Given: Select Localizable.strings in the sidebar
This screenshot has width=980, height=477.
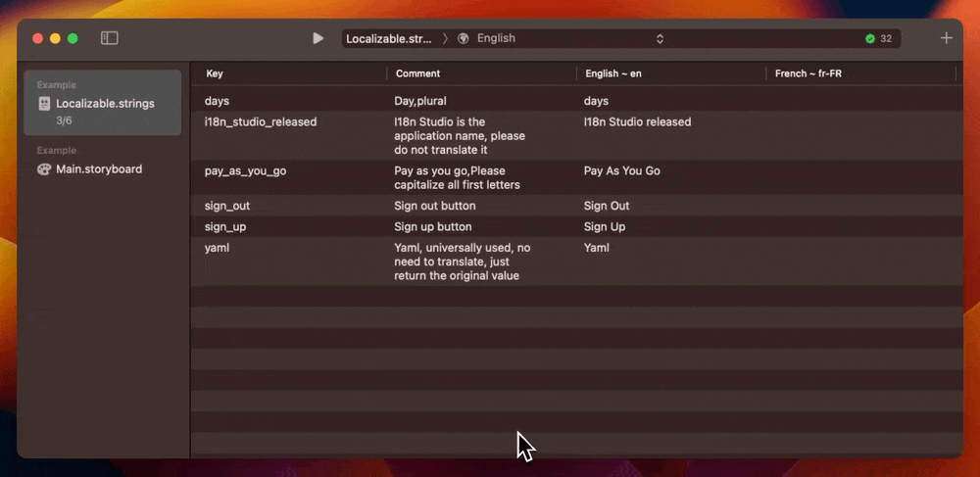Looking at the screenshot, I should pos(103,103).
